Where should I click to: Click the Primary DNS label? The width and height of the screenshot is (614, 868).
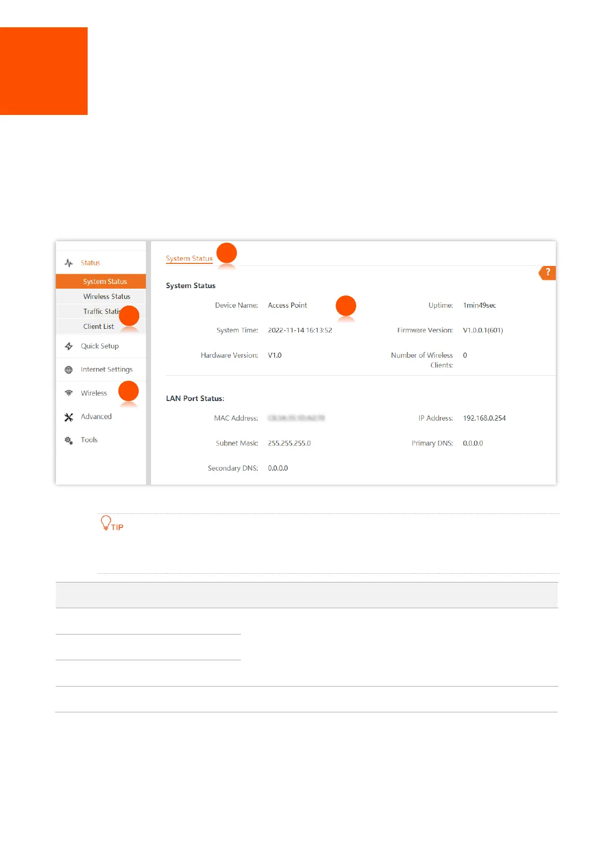pos(432,443)
